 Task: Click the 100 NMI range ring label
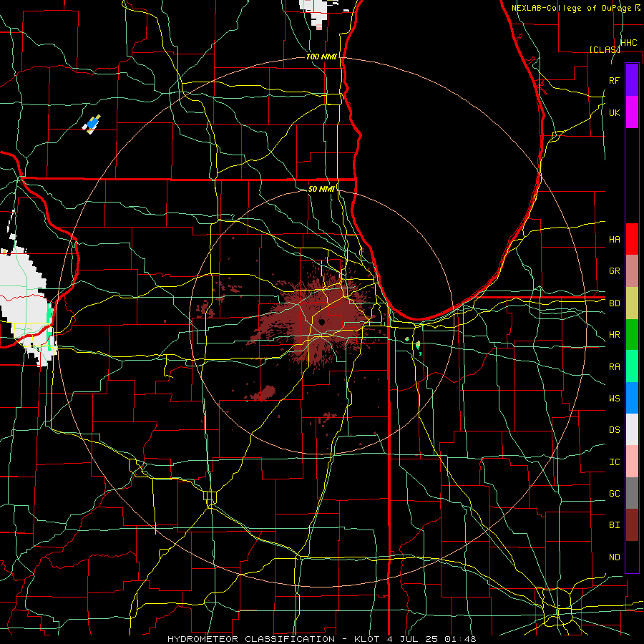coord(321,57)
